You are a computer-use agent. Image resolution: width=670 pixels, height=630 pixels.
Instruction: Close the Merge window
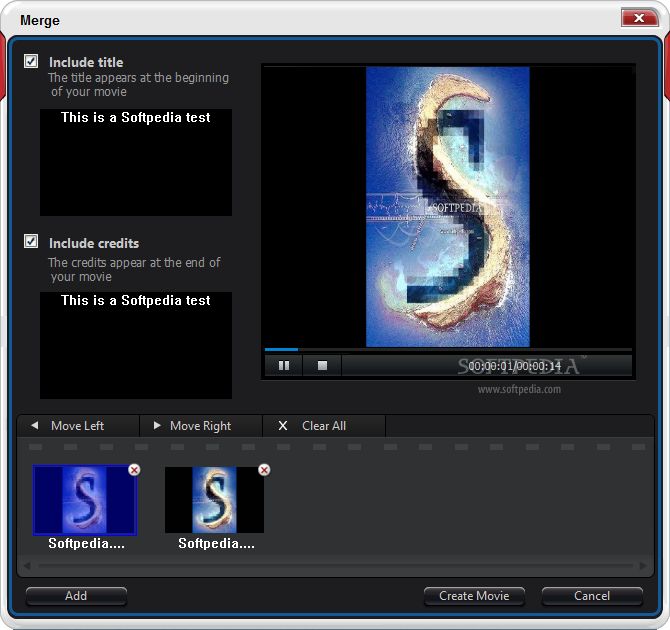(x=639, y=18)
